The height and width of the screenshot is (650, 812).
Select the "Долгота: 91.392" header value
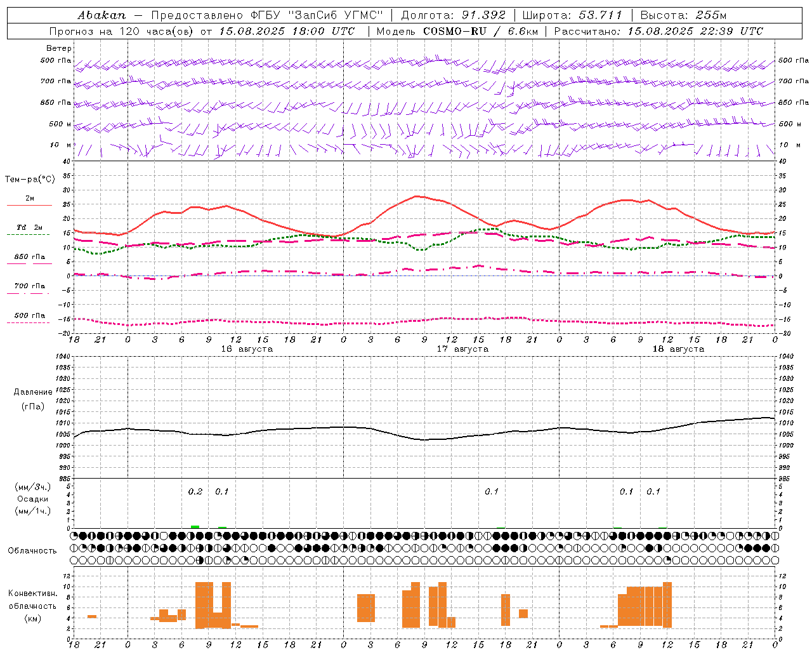[454, 15]
